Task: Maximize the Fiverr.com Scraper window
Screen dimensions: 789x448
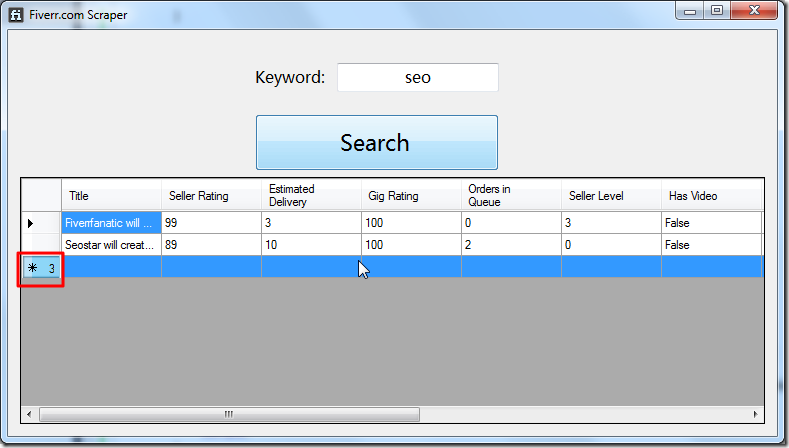Action: 717,11
